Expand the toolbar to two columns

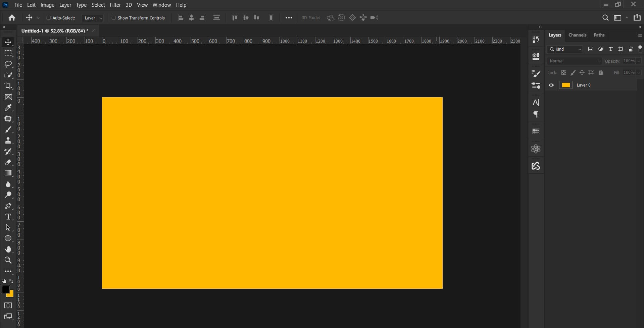coord(4,27)
